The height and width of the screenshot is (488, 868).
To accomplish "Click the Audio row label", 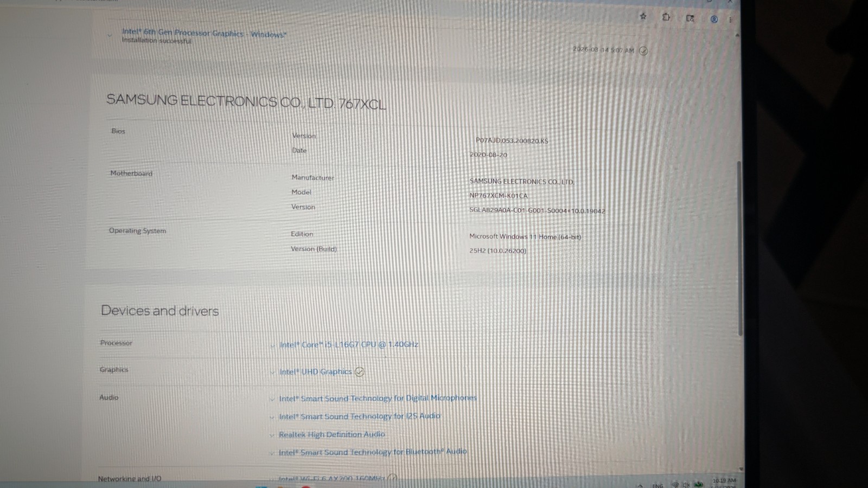I will (x=108, y=397).
